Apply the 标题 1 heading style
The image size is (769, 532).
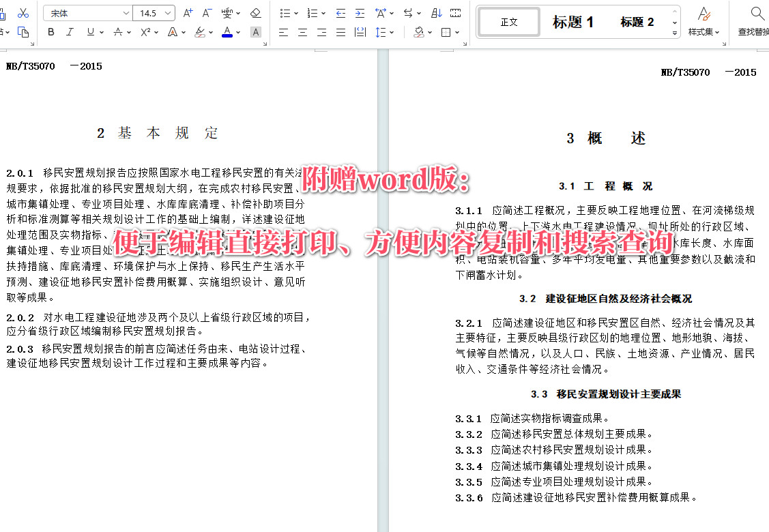coord(573,22)
